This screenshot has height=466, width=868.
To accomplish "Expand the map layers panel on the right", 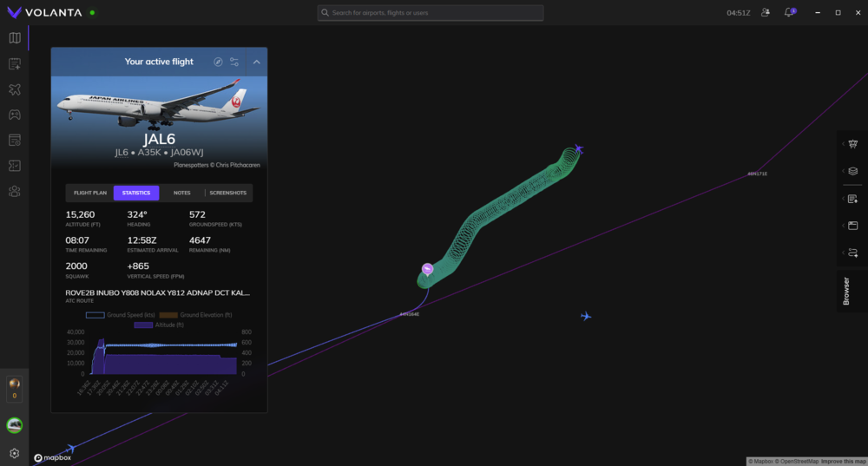I will coord(852,171).
